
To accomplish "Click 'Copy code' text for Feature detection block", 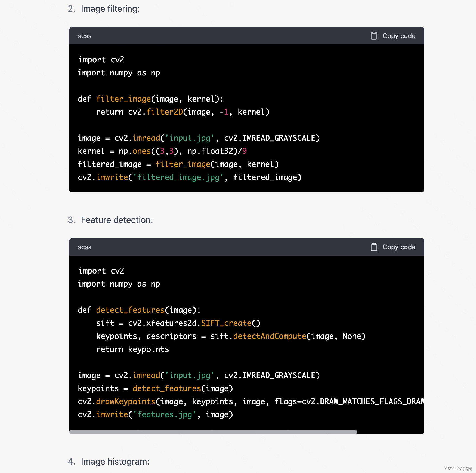I will point(399,247).
